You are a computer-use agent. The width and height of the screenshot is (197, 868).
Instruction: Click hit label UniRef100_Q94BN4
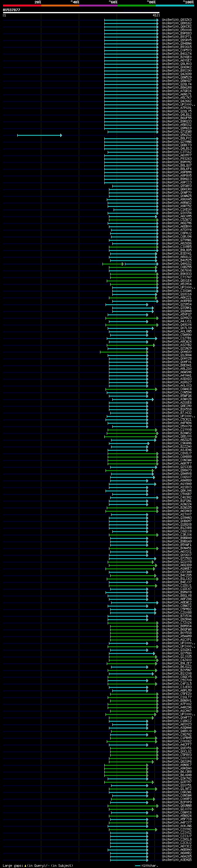177,43
